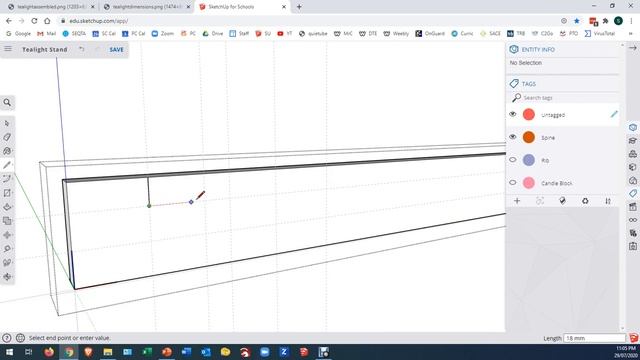
Task: Choose the Rectangle shape tool
Action: [7, 193]
